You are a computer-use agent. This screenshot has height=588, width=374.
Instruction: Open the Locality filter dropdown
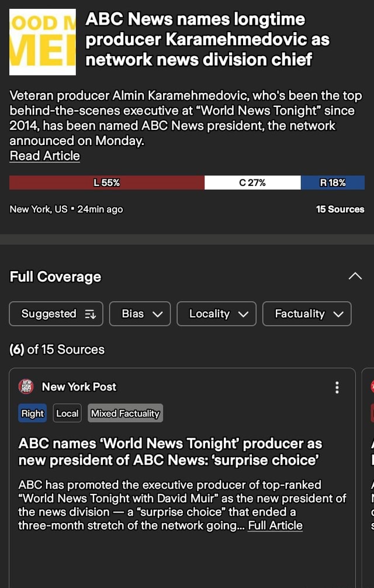pos(216,314)
